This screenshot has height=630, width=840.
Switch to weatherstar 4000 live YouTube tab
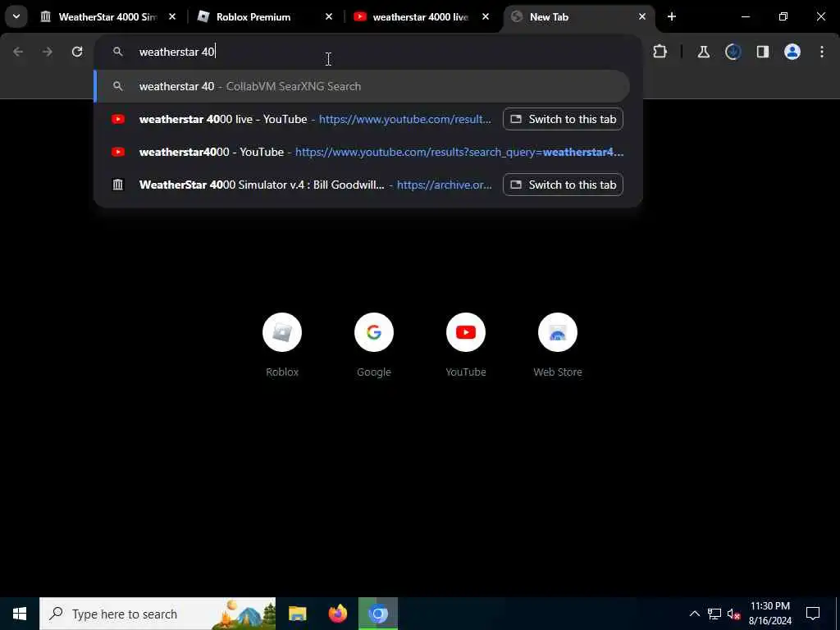(420, 17)
